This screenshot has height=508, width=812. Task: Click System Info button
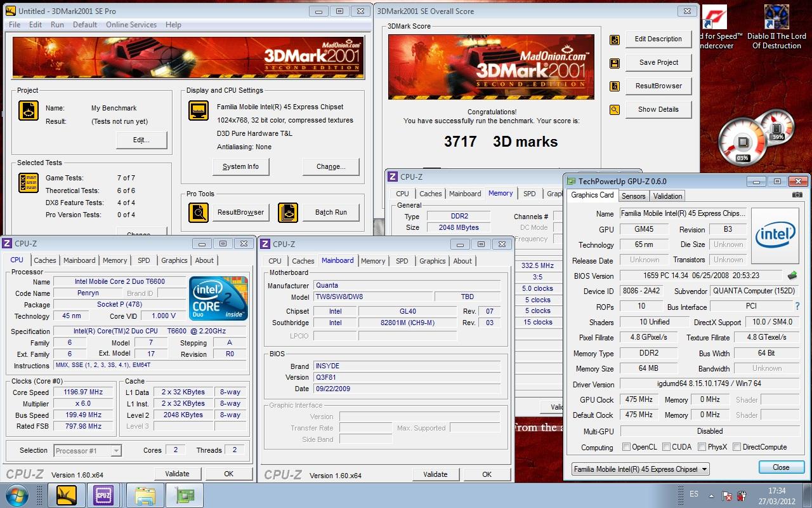tap(240, 166)
